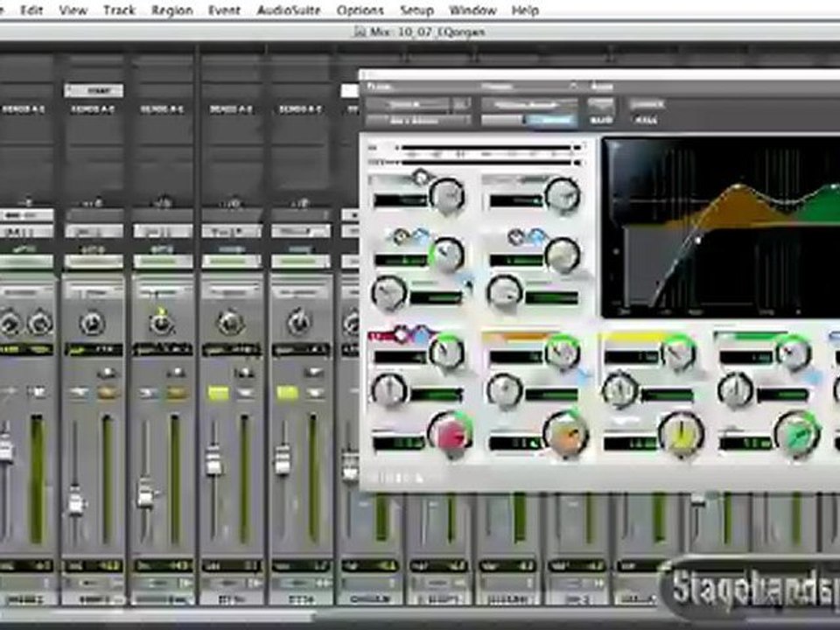Select the orange LMF control point on EQ graph
The image size is (840, 630).
click(738, 187)
